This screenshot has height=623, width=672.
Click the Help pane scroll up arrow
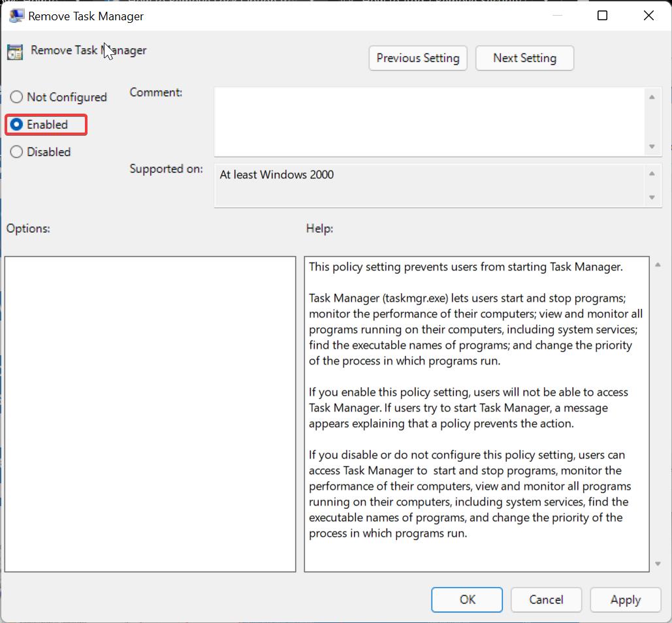[x=658, y=264]
